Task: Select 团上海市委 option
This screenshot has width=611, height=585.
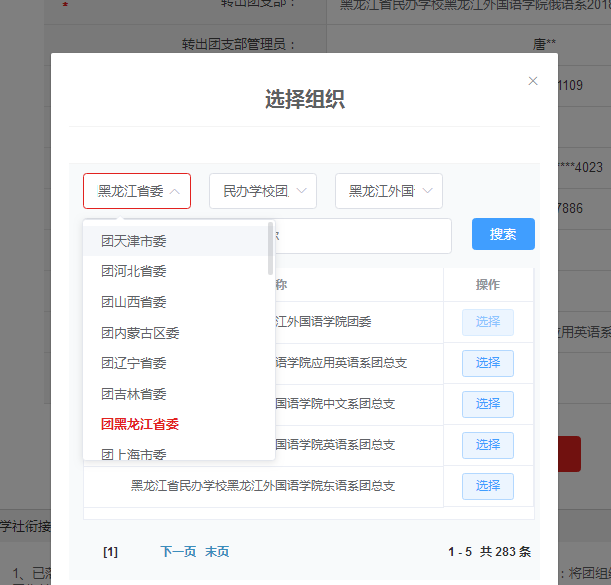Action: tap(175, 452)
